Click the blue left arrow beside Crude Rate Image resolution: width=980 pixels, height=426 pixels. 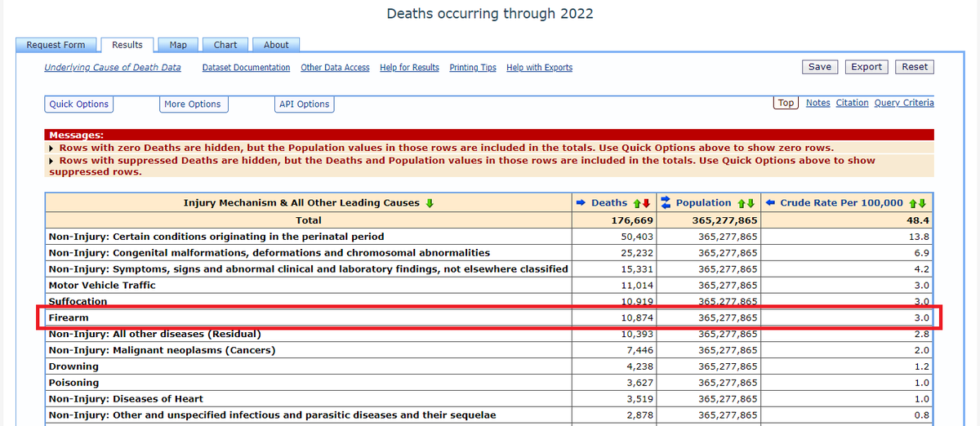tap(770, 202)
